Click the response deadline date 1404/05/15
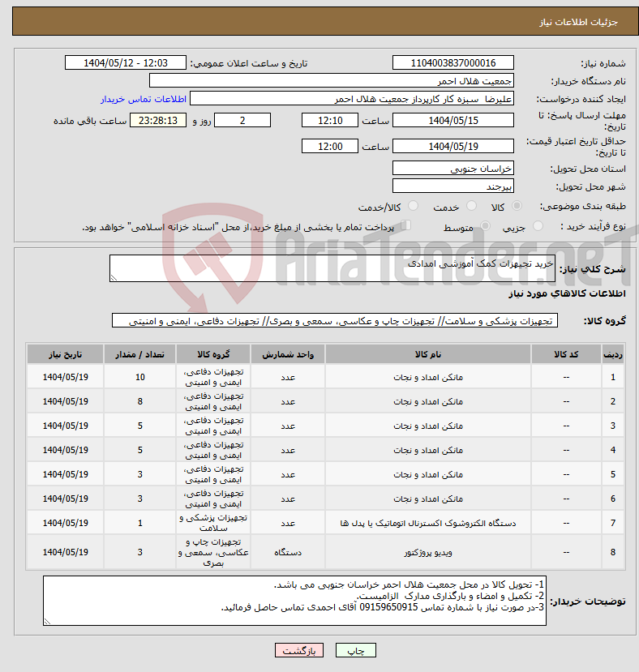This screenshot has height=672, width=639. (x=452, y=121)
